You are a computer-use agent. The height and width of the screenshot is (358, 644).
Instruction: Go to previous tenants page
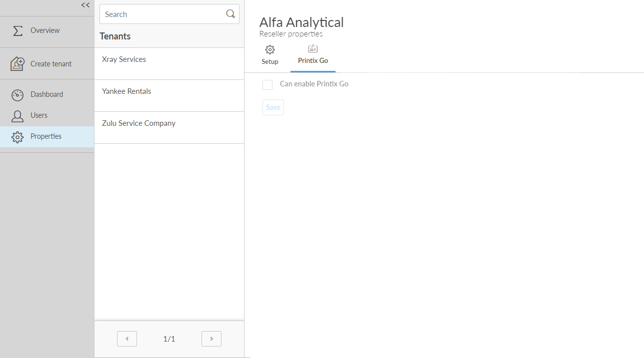[127, 339]
